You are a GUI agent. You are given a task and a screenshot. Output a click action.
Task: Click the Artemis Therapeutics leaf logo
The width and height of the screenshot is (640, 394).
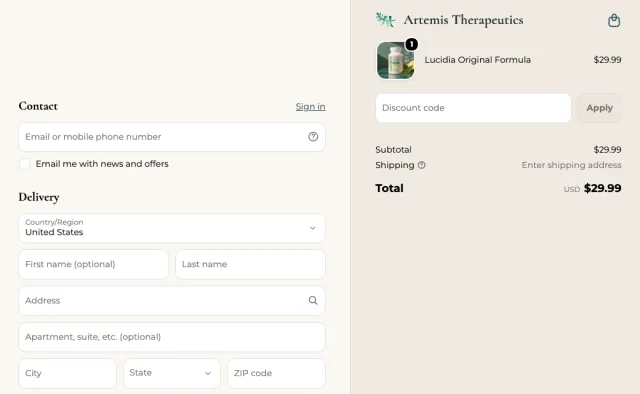click(x=385, y=20)
